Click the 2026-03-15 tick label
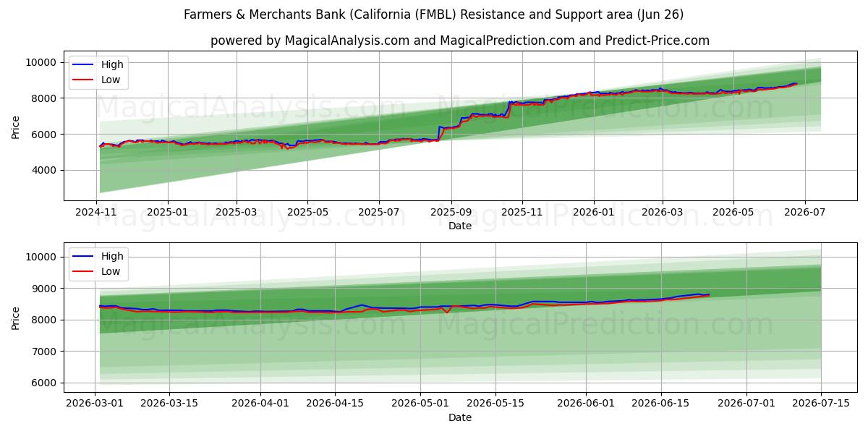The width and height of the screenshot is (868, 434). click(x=169, y=404)
